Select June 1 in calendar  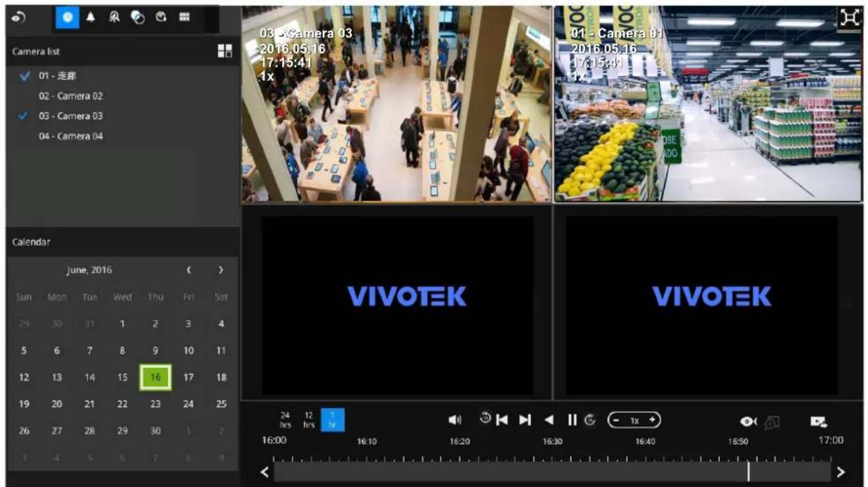tap(122, 324)
